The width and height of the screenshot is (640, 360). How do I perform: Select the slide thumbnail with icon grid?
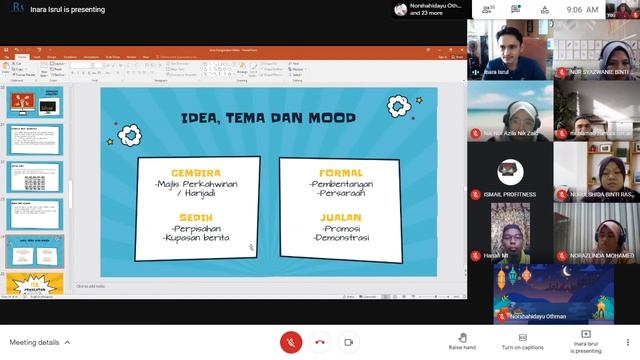click(35, 177)
